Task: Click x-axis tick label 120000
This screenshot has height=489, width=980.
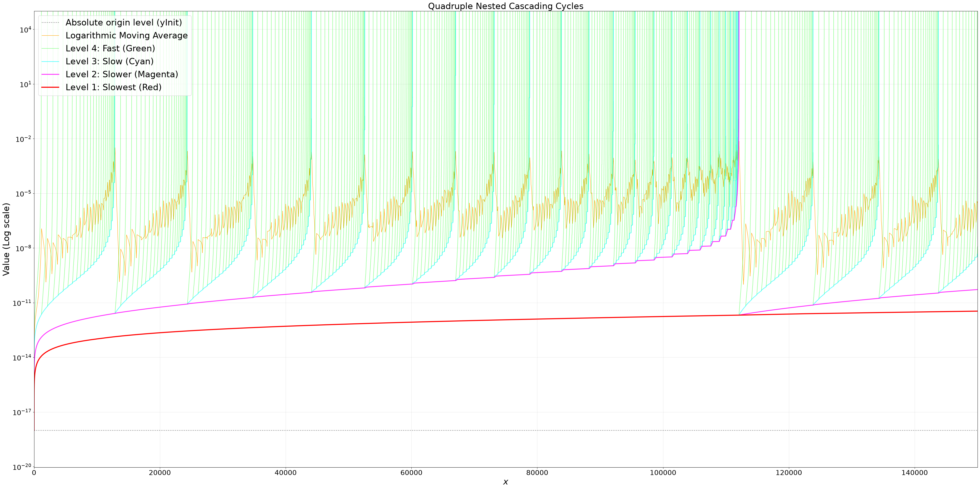Action: pos(789,473)
